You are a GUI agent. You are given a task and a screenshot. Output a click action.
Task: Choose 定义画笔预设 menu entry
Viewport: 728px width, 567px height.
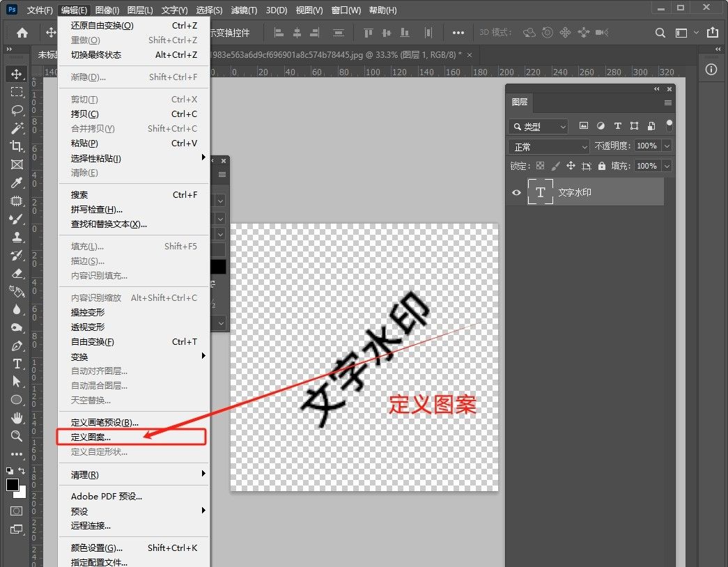coord(134,422)
